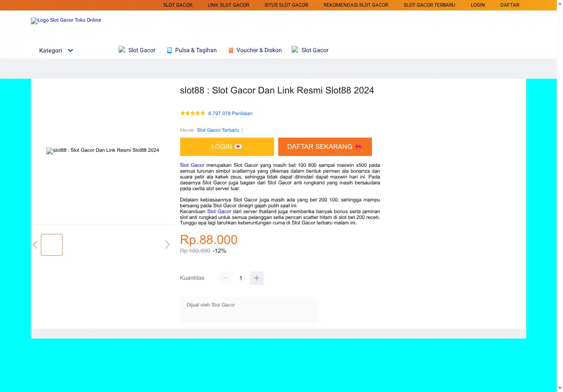
Task: Click the scrollbar down arrow
Action: (x=560, y=388)
